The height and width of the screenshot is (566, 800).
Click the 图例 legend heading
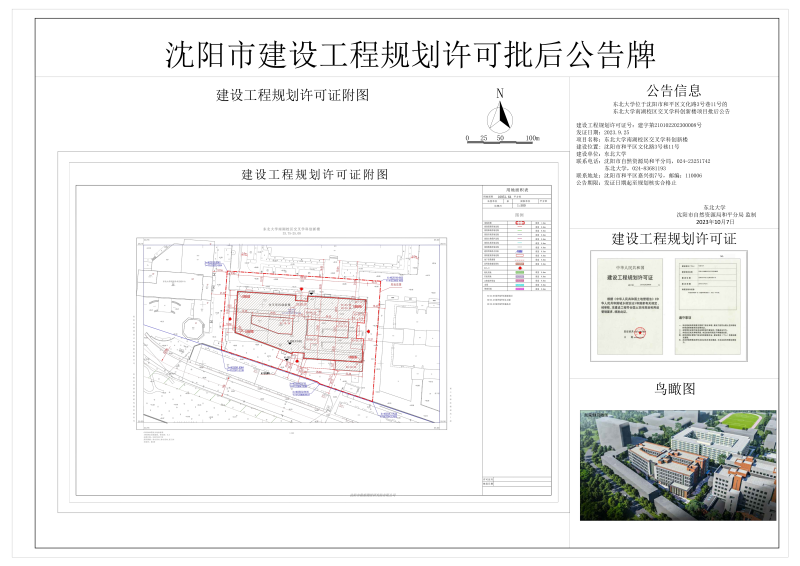point(519,215)
